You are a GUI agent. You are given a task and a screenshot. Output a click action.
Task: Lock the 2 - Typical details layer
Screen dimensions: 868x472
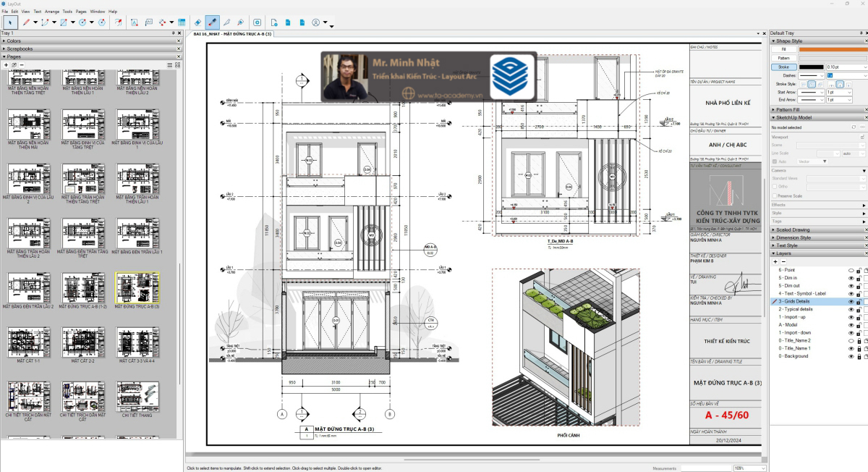coord(859,309)
